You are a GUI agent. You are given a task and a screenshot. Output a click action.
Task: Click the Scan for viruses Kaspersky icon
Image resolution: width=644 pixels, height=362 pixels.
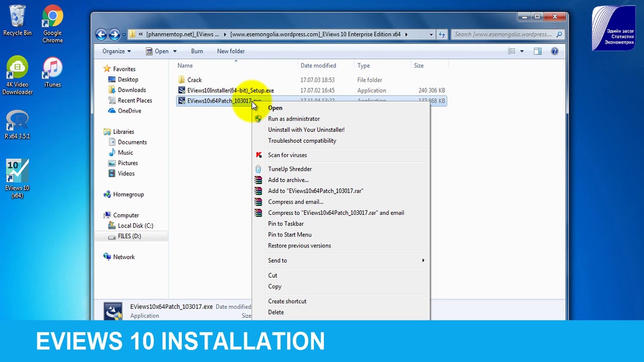(x=259, y=155)
